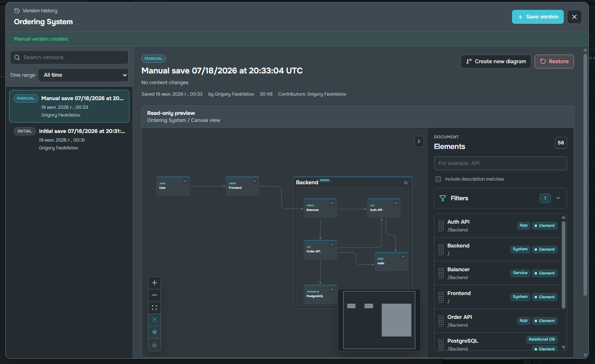Click the Relational DB tag on PostgreSQL row
The height and width of the screenshot is (364, 595).
(542, 339)
